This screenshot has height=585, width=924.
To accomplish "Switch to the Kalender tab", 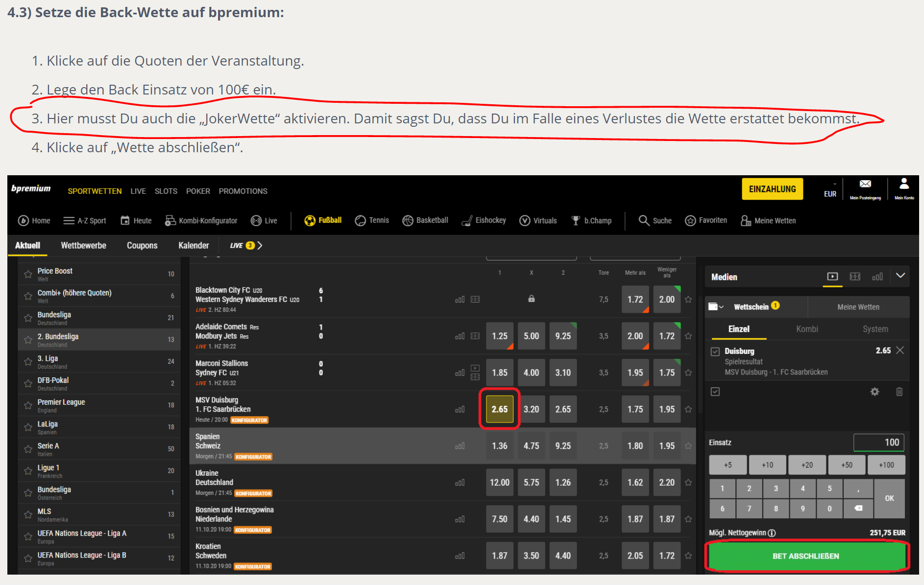I will pos(194,245).
